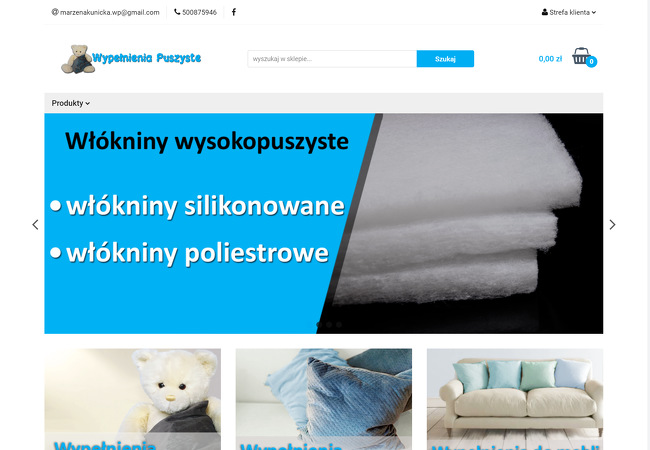650x450 pixels.
Task: Click the user icon beside Strefa klienta
Action: [x=545, y=12]
